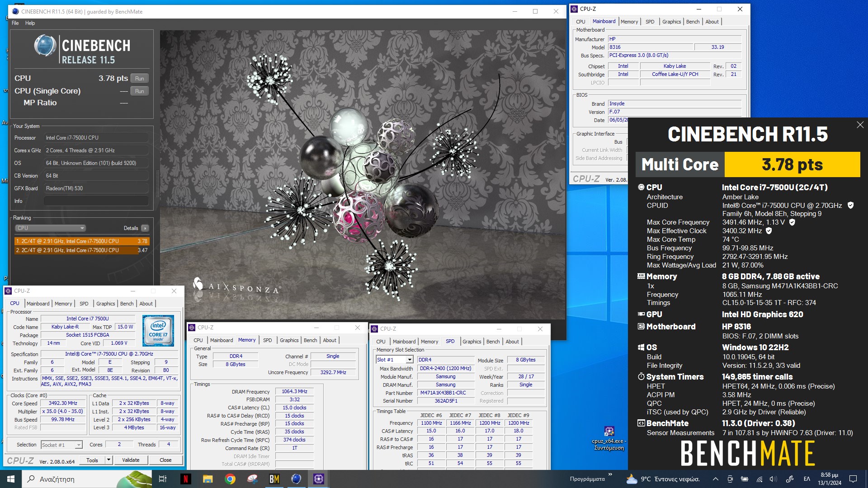Click the Close button in CPU-Z
868x488 pixels.
pyautogui.click(x=165, y=460)
